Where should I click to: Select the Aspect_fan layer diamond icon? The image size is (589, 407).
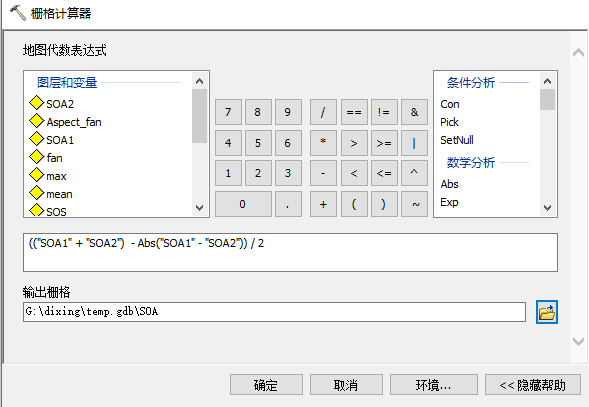coord(36,121)
